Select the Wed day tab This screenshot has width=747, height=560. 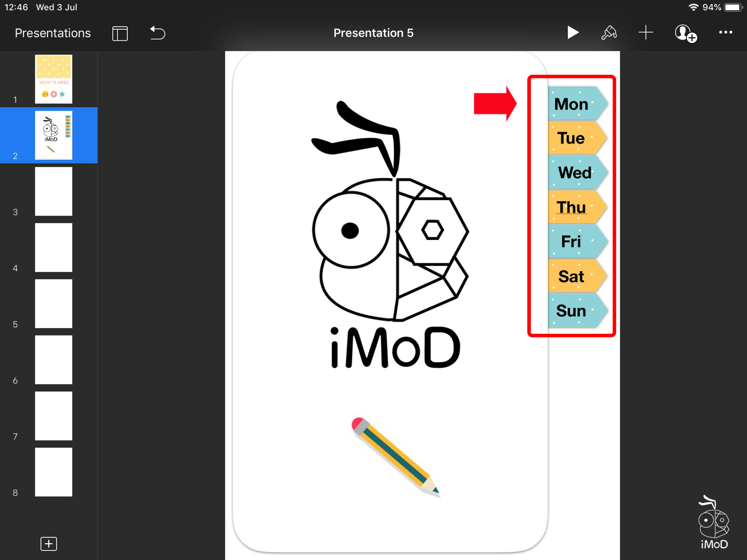(x=575, y=173)
